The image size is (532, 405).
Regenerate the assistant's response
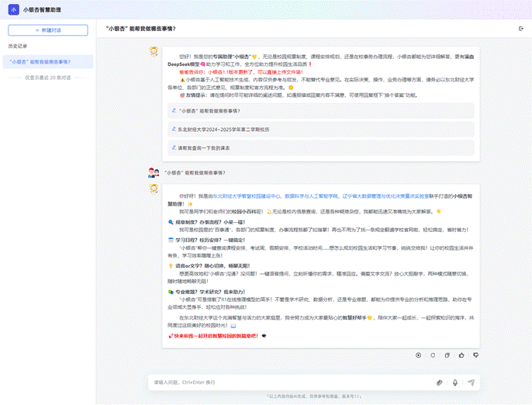pyautogui.click(x=432, y=355)
